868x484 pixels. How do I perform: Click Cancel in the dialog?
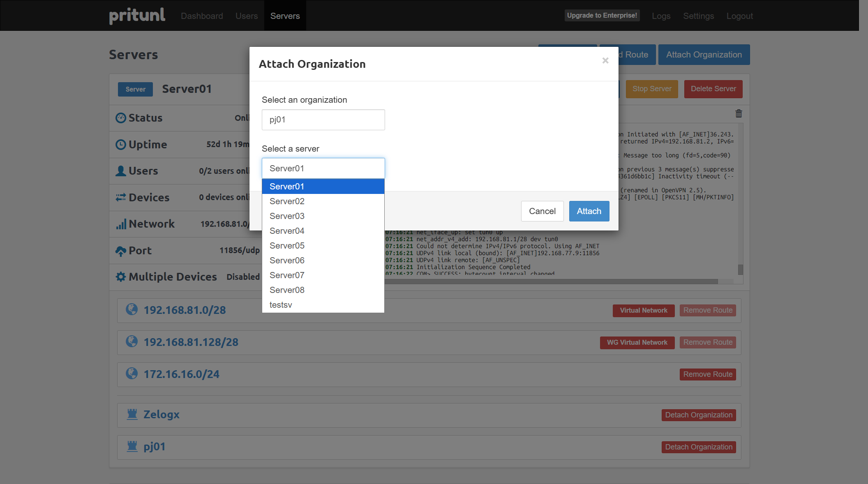point(542,211)
